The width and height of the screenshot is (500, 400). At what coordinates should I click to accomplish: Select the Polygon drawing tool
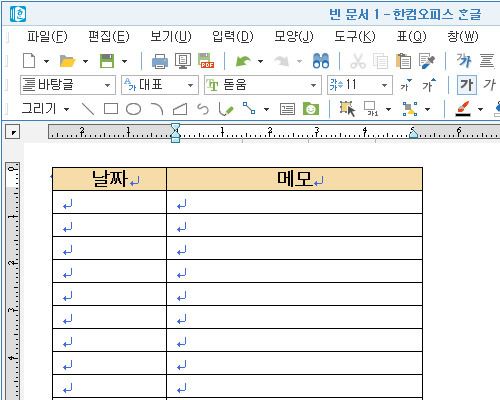click(x=180, y=109)
